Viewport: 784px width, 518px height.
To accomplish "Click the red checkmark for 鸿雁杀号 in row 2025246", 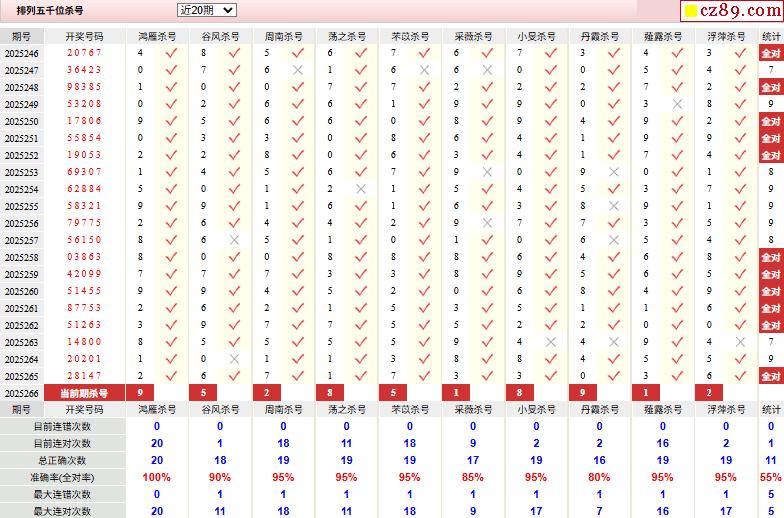I will [x=172, y=53].
